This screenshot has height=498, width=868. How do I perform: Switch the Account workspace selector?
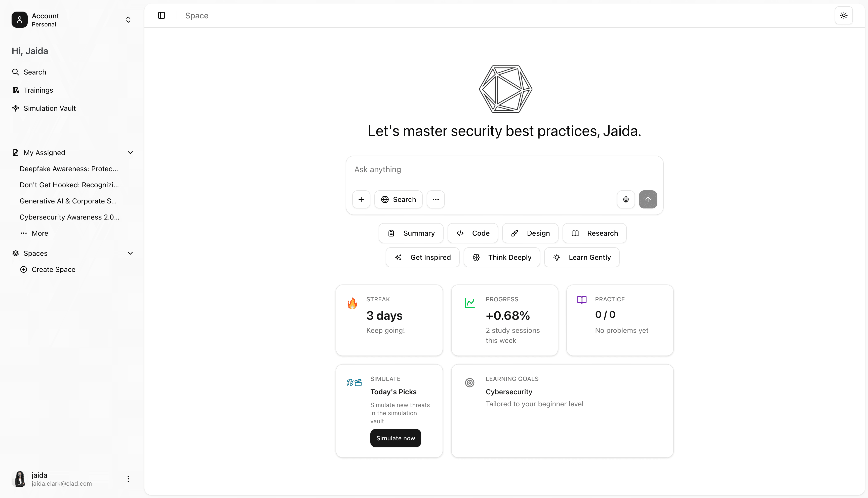pyautogui.click(x=128, y=19)
